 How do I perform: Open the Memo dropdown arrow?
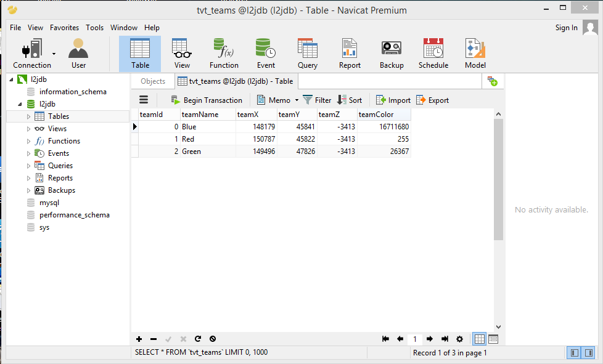pos(297,100)
